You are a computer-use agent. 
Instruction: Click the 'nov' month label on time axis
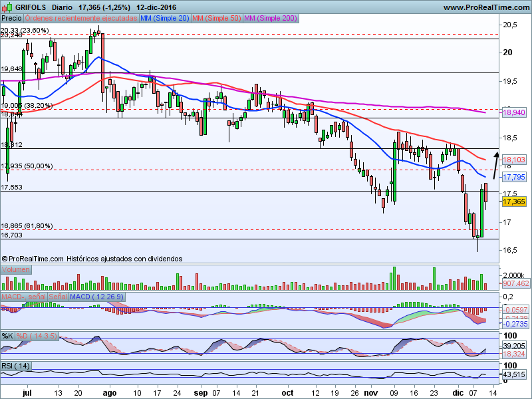coord(370,392)
